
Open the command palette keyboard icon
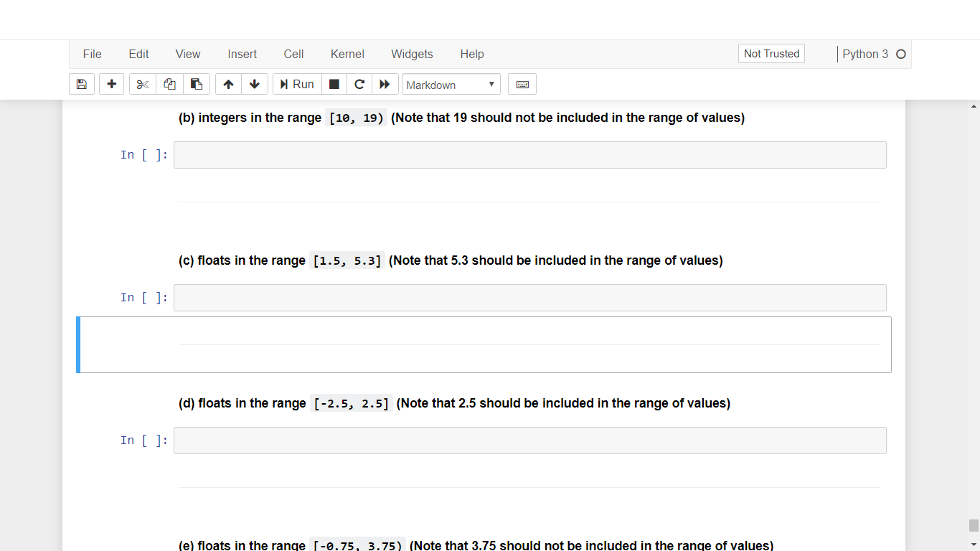tap(522, 84)
